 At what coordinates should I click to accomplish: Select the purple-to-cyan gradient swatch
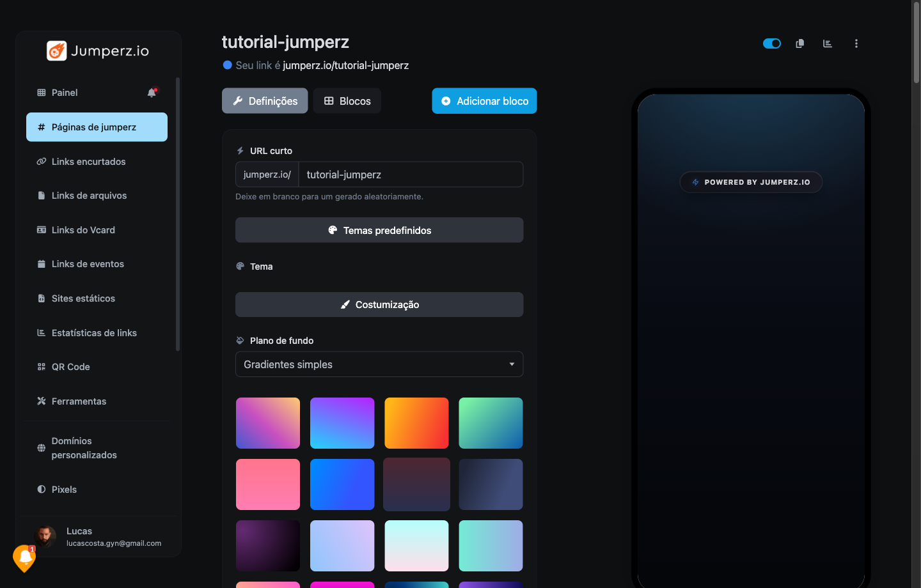point(342,423)
